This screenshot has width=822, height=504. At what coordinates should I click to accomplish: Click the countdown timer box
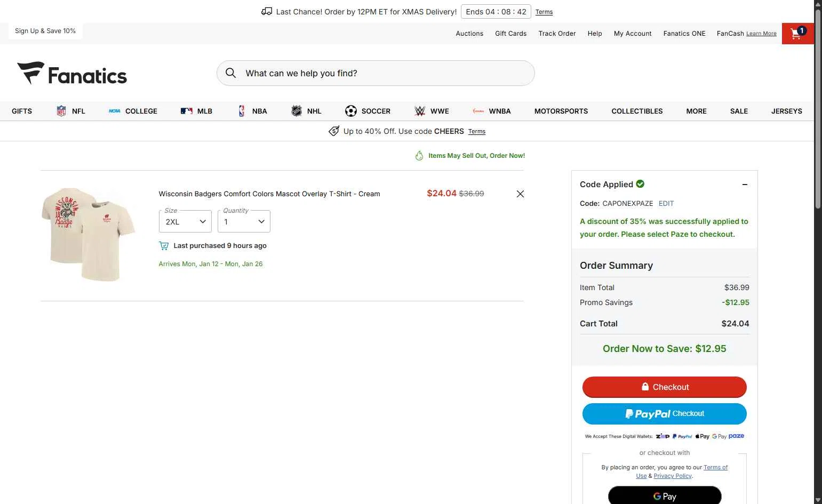pos(496,12)
